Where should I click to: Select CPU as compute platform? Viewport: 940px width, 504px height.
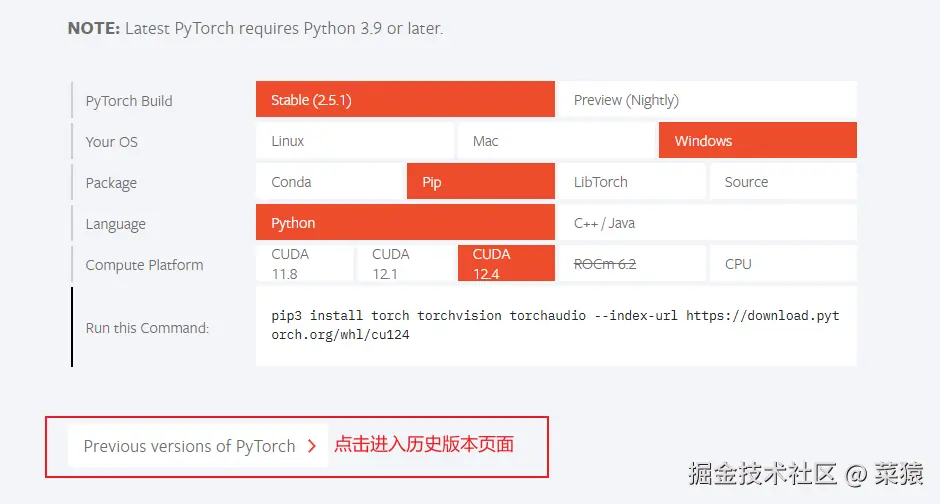point(784,263)
